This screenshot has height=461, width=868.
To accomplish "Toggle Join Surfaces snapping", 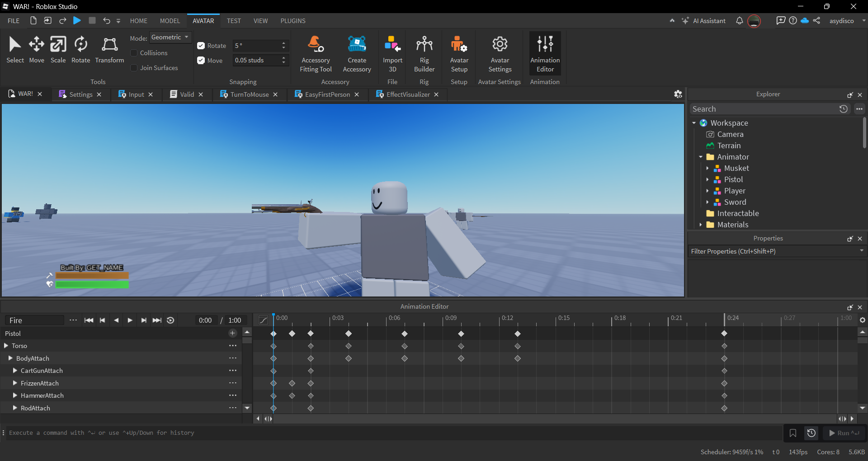I will (134, 68).
